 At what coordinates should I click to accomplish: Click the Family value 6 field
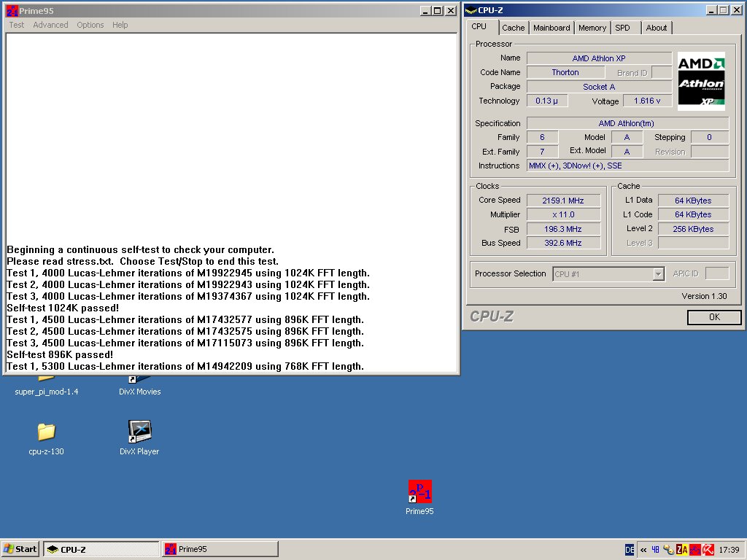[x=542, y=137]
